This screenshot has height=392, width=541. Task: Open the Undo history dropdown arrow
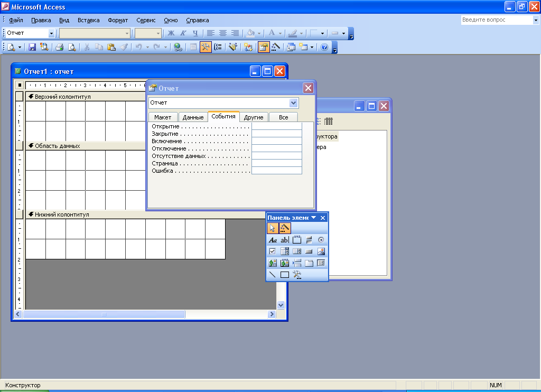click(x=147, y=47)
